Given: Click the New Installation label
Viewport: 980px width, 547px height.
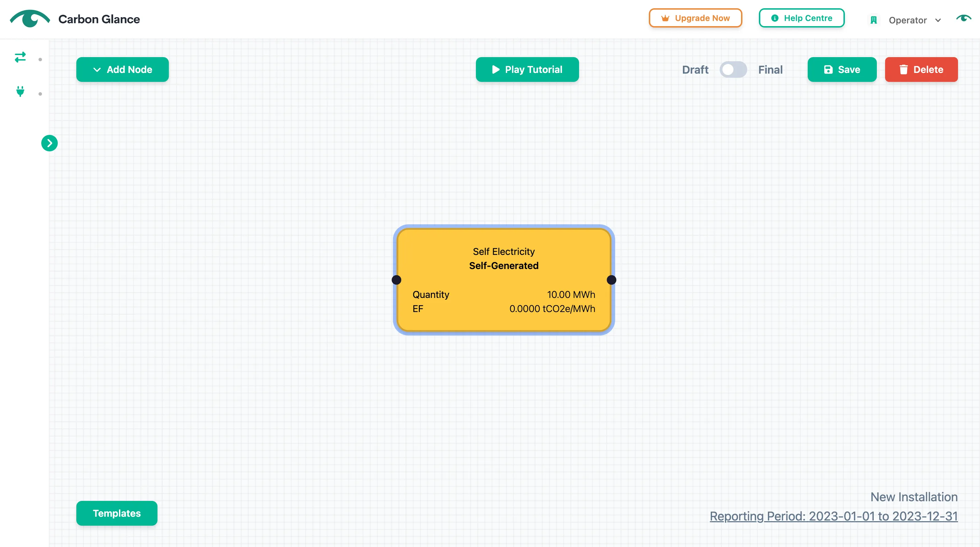Looking at the screenshot, I should click(x=914, y=497).
